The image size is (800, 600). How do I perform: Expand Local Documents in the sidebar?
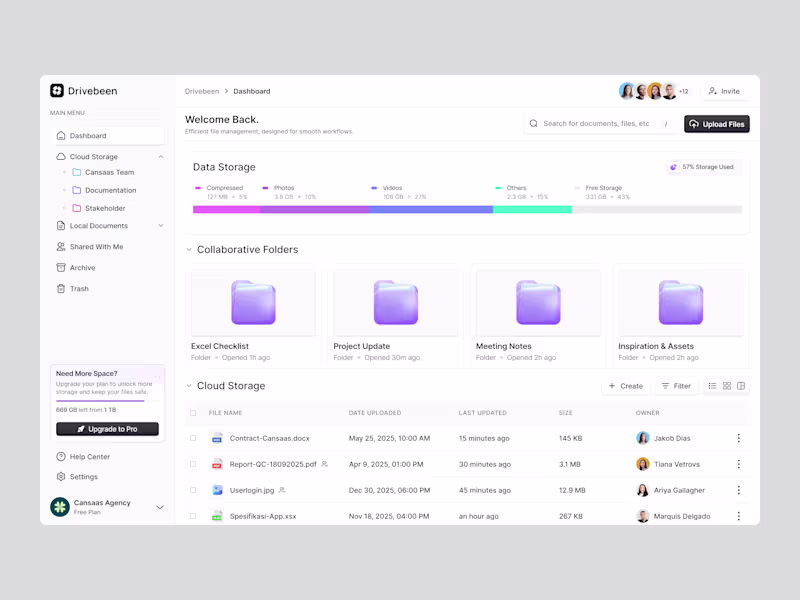coord(159,225)
